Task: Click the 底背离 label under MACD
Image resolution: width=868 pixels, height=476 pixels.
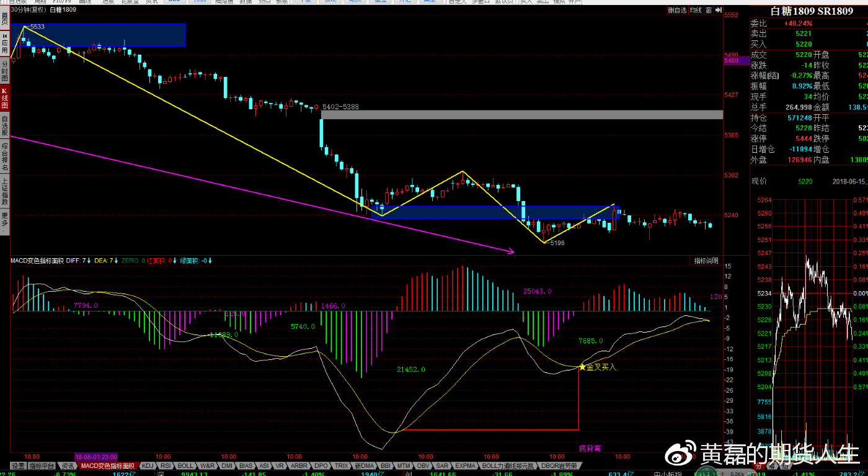Action: (590, 448)
